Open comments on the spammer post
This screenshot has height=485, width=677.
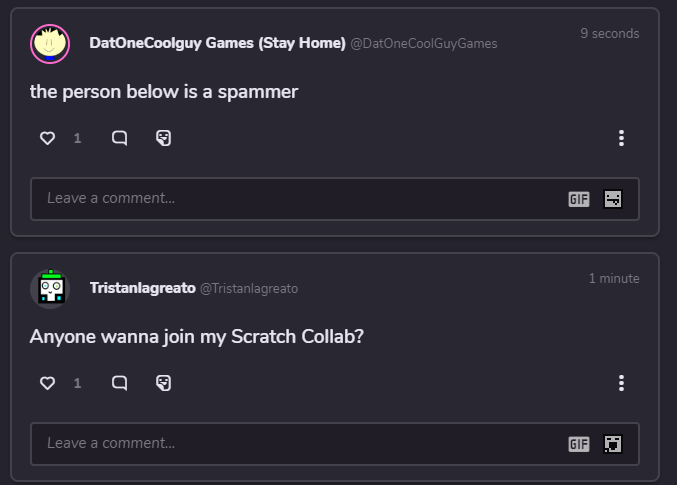point(119,138)
